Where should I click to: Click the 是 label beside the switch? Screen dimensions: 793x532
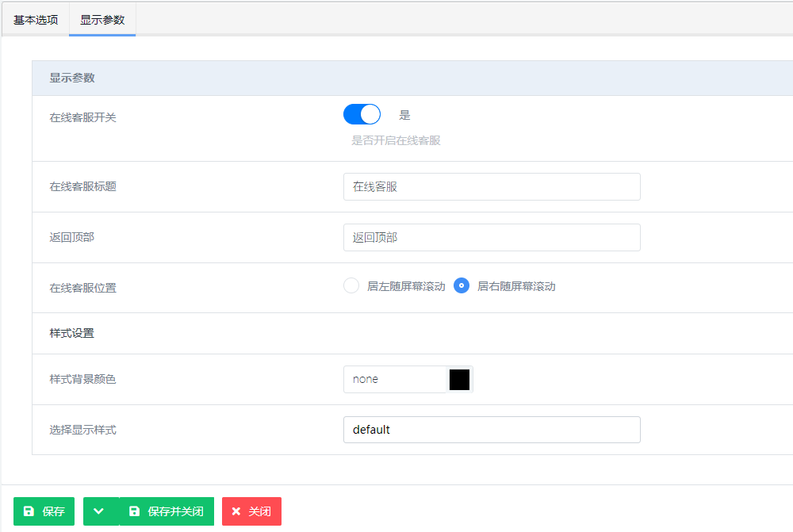pyautogui.click(x=404, y=115)
